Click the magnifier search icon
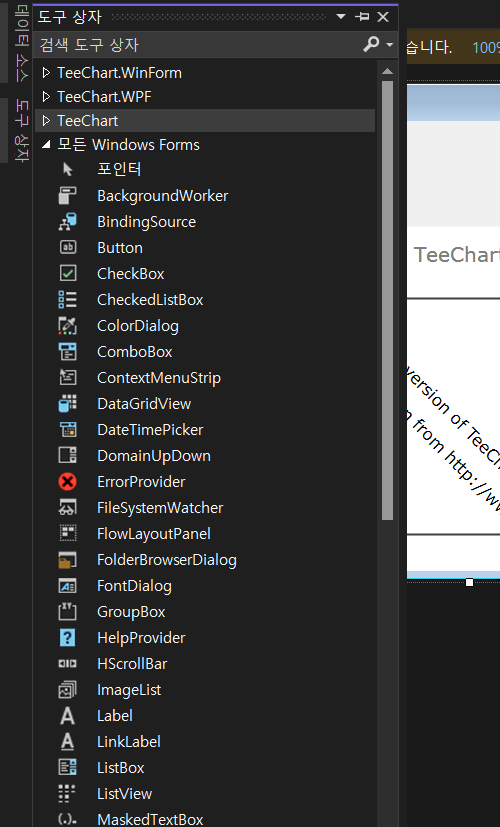This screenshot has width=500, height=827. [x=371, y=44]
